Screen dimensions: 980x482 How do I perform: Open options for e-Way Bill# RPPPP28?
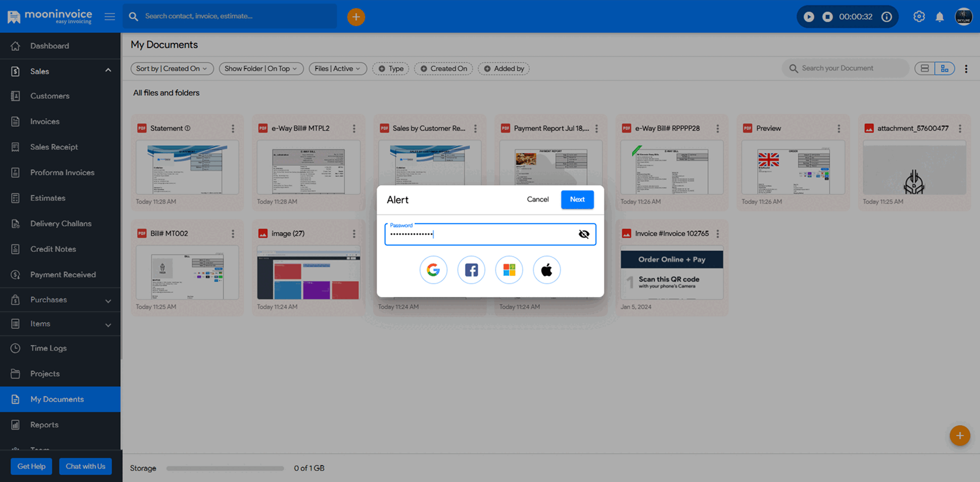pos(718,129)
